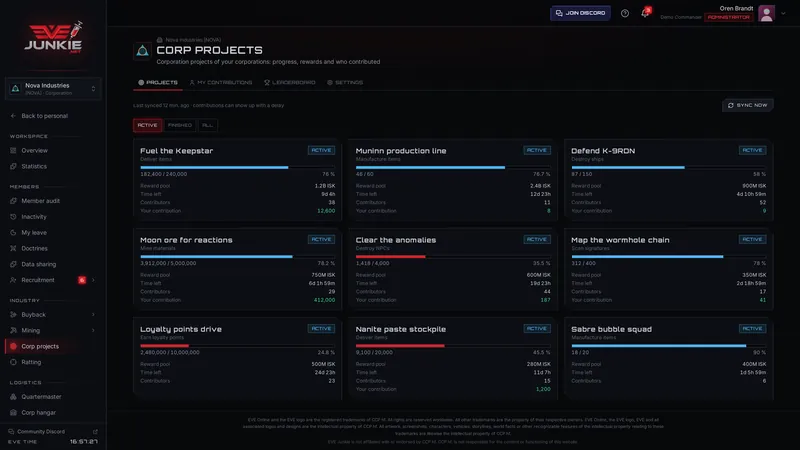Click the Buyback sidebar icon
This screenshot has height=450, width=800.
(13, 315)
